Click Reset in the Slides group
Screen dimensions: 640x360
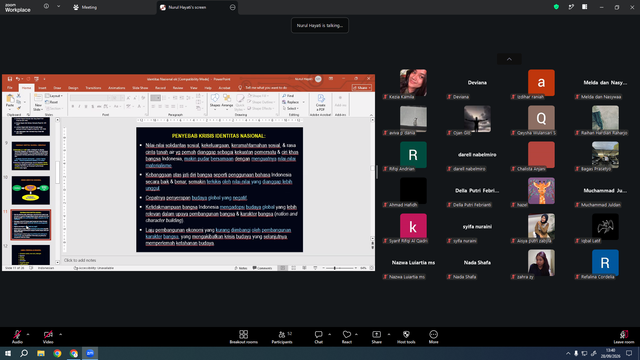52,102
